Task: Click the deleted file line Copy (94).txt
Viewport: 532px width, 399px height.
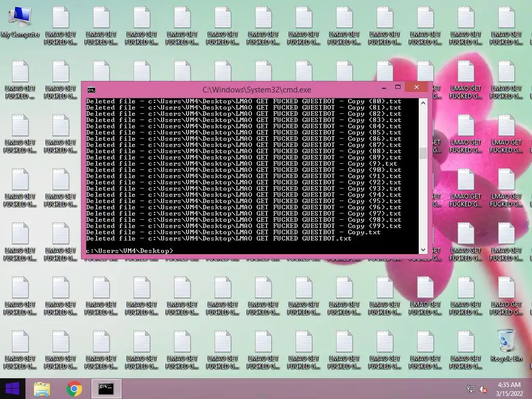Action: [244, 195]
